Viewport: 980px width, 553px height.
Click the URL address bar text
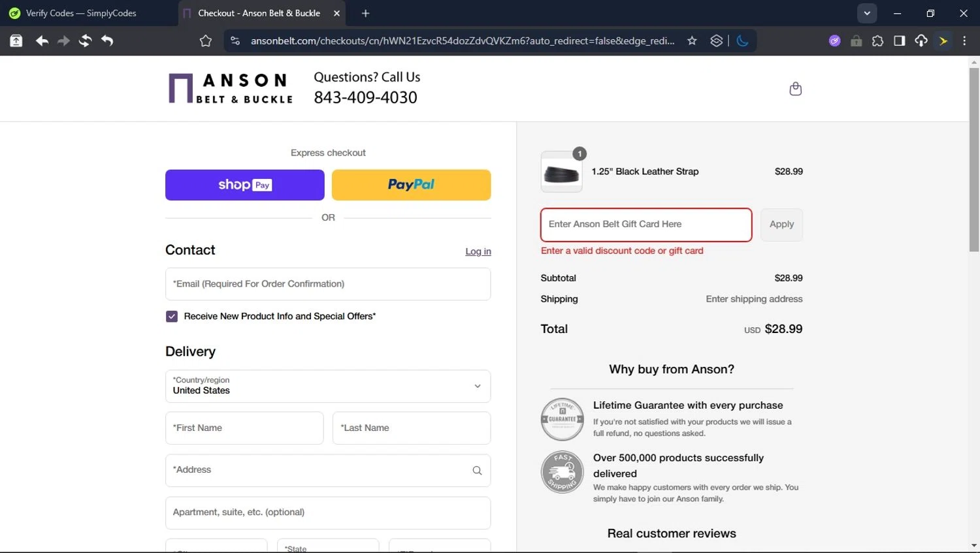[463, 41]
